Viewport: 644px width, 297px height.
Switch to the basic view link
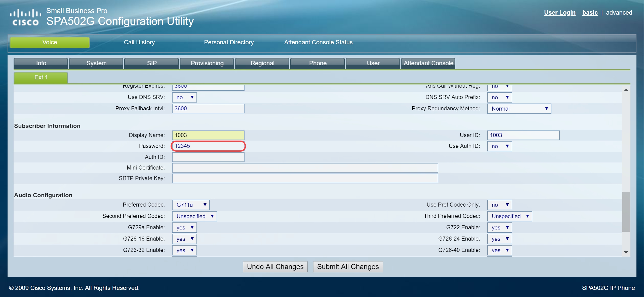[x=590, y=13]
